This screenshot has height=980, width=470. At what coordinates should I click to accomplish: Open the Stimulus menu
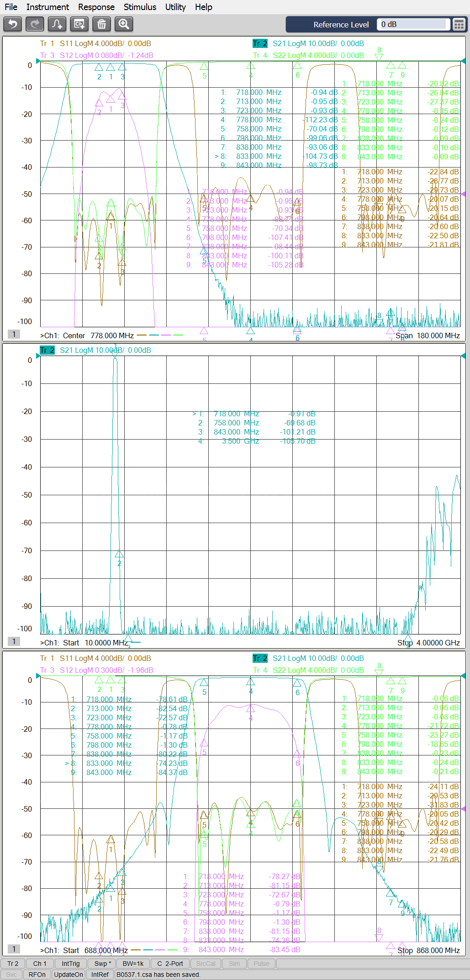[140, 7]
